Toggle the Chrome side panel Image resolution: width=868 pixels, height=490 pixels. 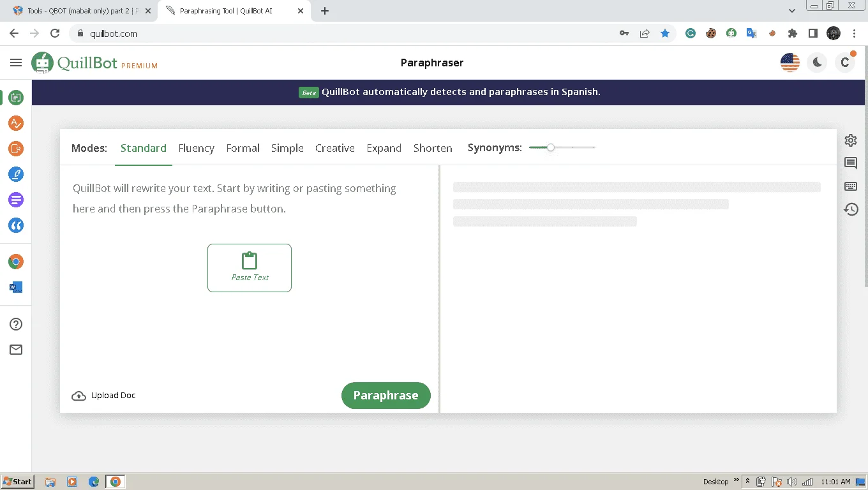813,33
